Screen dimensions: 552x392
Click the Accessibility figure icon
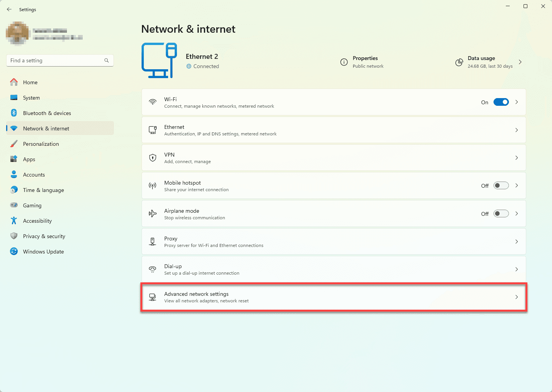click(x=14, y=220)
